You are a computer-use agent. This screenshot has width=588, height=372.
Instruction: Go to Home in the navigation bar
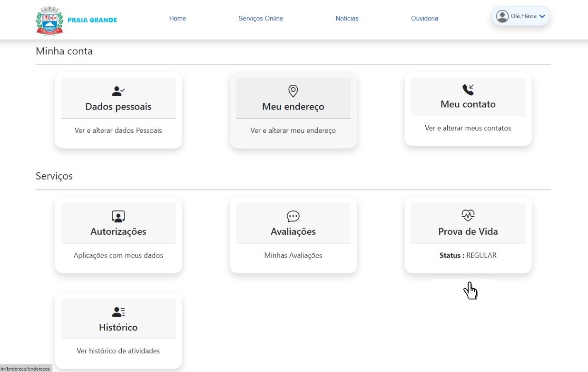pyautogui.click(x=177, y=19)
